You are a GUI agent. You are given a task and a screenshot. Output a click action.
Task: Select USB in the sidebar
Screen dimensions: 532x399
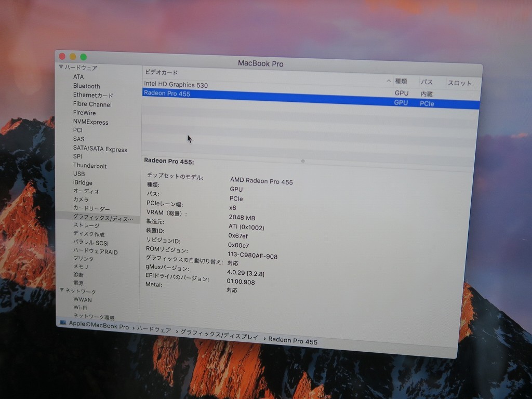tap(79, 174)
